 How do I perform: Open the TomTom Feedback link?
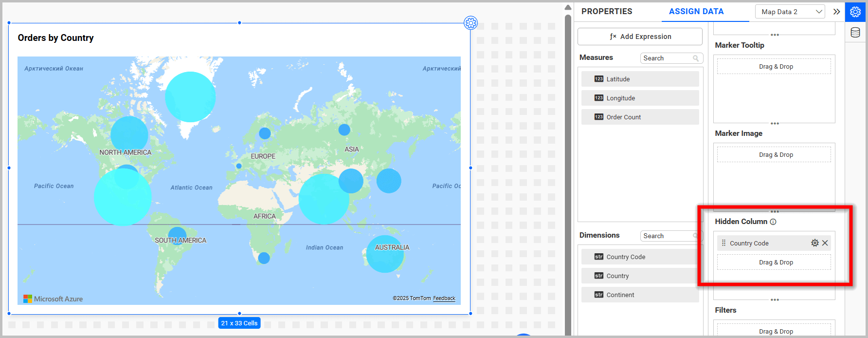click(444, 299)
